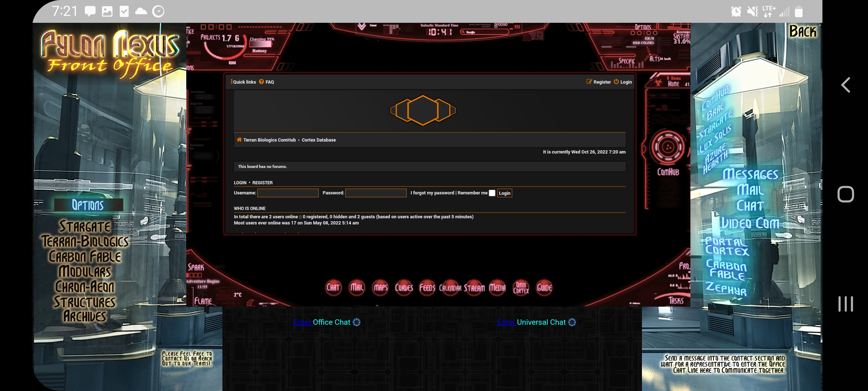Open Video Com in right panel
Viewport: 868px width, 391px height.
[x=750, y=223]
